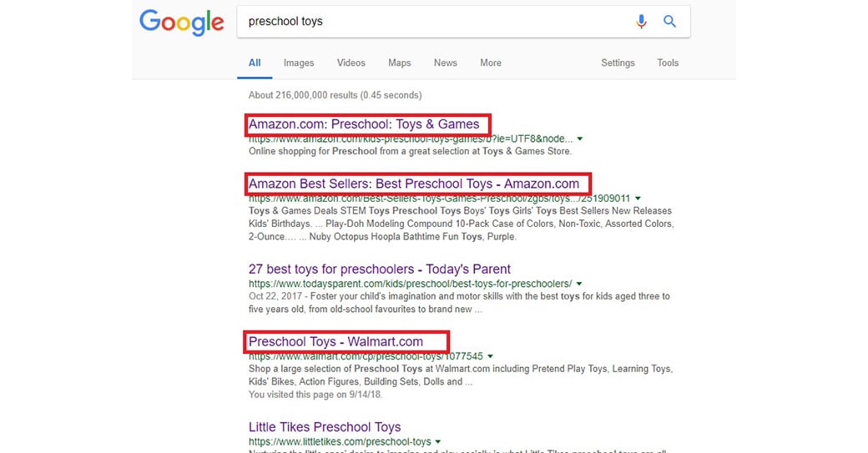Viewport: 868px width, 453px height.
Task: Expand the More search categories menu
Action: pos(491,63)
